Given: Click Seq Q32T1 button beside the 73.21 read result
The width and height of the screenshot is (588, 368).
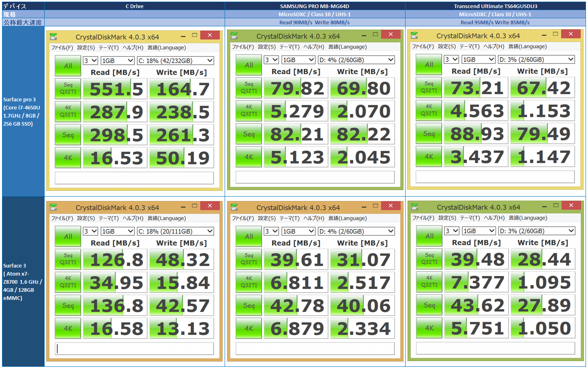Looking at the screenshot, I should pos(429,88).
